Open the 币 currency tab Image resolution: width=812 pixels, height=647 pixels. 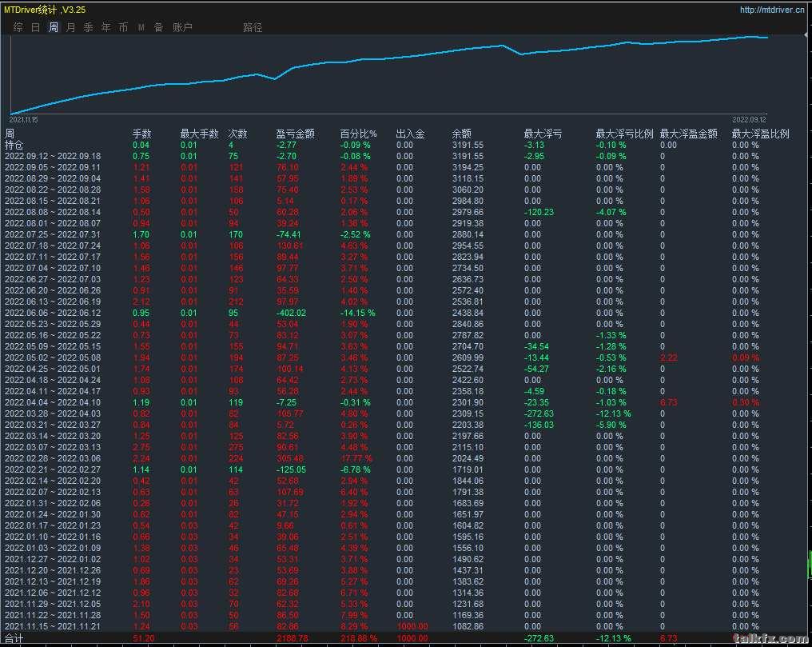click(123, 27)
